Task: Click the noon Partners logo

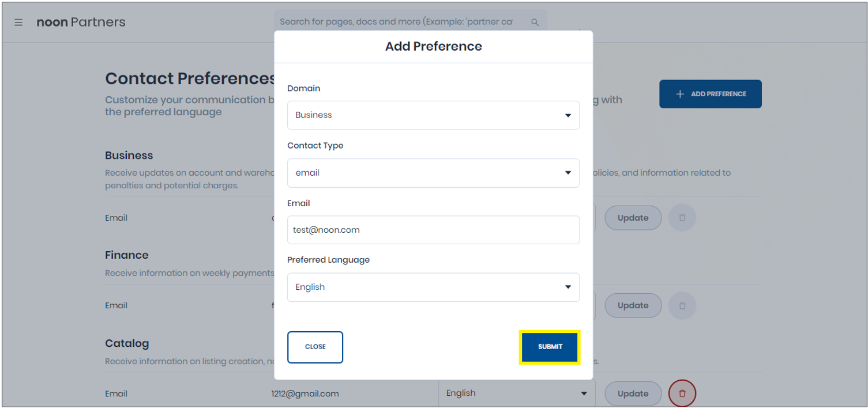Action: pos(81,22)
